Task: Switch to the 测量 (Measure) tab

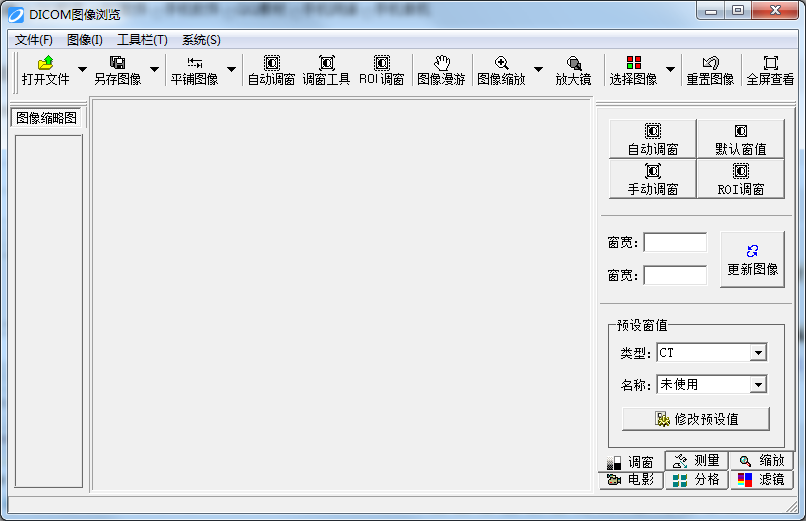Action: click(x=696, y=461)
